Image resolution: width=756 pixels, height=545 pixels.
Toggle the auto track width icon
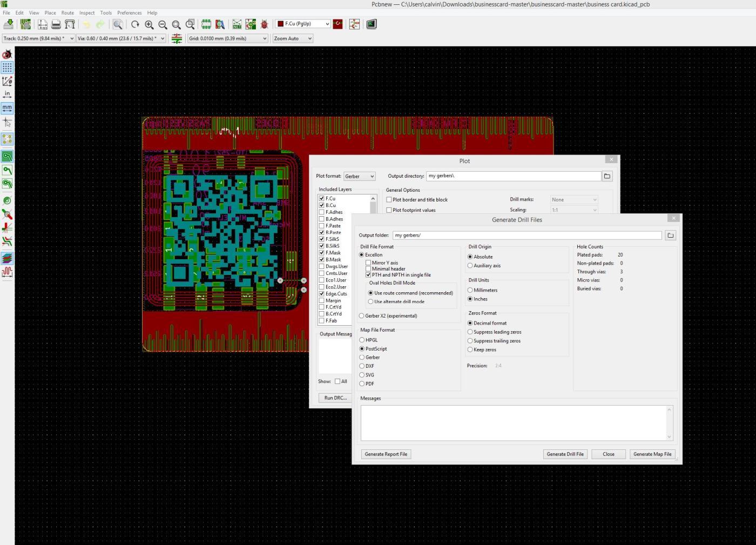(177, 38)
